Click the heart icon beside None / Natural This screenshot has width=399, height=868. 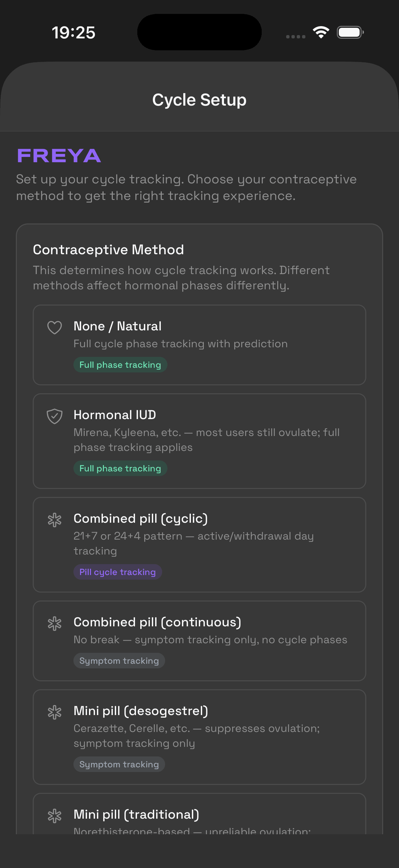click(x=55, y=327)
